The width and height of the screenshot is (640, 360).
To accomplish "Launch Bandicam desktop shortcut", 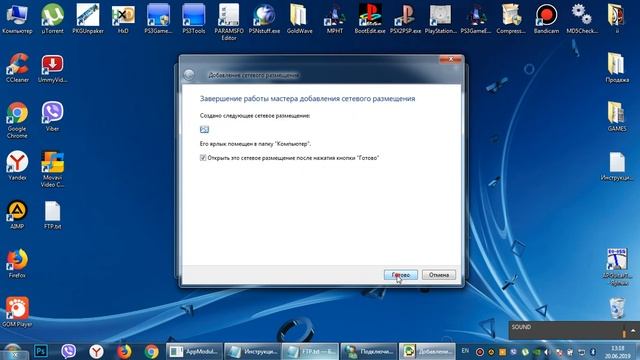I will 546,18.
